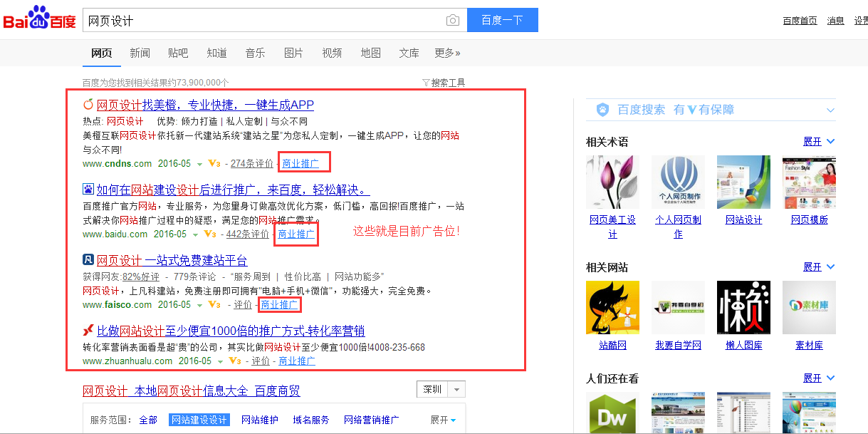Click the faisco result favicon
This screenshot has width=868, height=434.
click(88, 260)
